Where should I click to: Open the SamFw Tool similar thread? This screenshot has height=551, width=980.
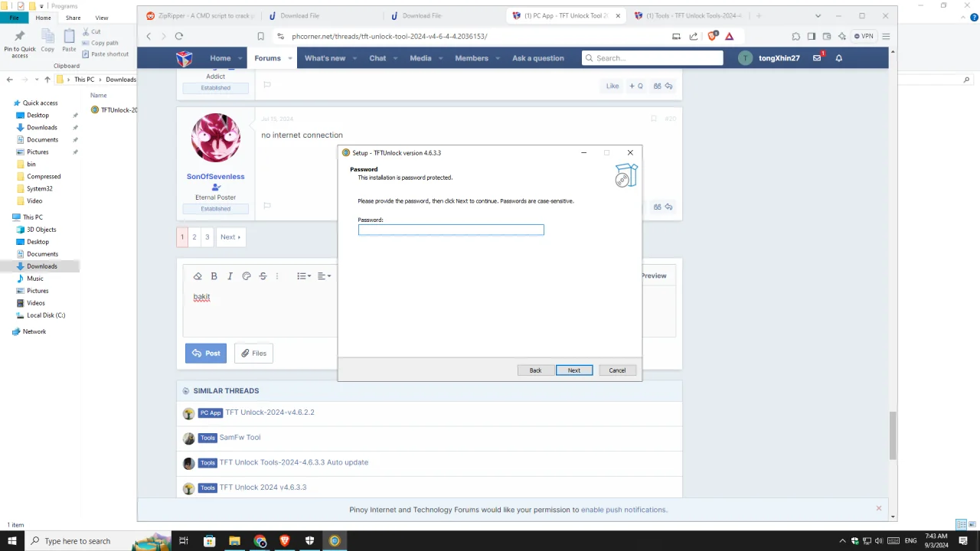pos(240,438)
